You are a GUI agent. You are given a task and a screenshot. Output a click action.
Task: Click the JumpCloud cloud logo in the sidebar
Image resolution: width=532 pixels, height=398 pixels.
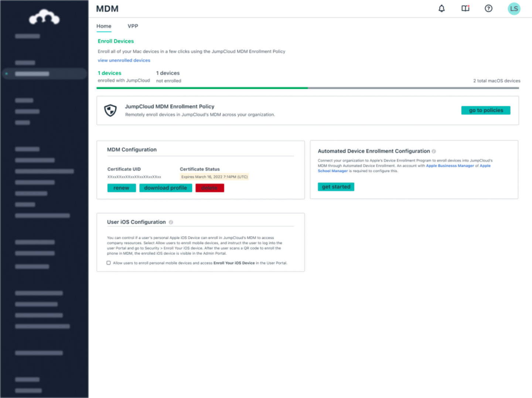pyautogui.click(x=44, y=17)
